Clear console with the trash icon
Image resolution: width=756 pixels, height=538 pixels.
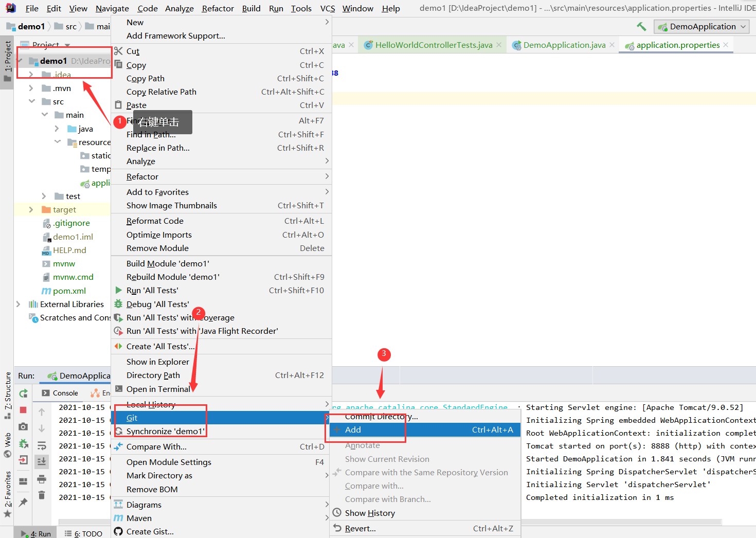[x=42, y=495]
